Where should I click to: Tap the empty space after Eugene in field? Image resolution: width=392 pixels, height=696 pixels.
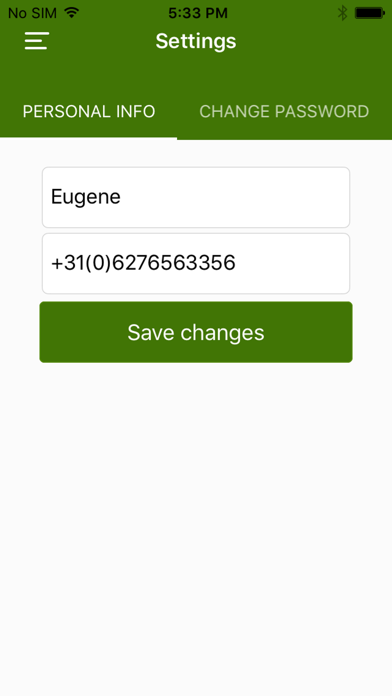tap(235, 197)
